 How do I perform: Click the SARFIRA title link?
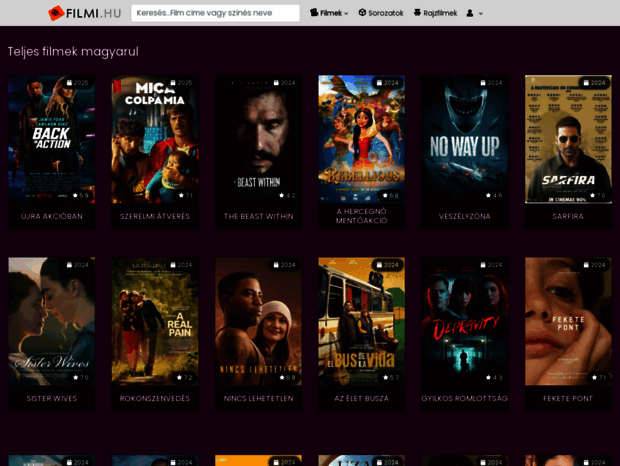[568, 216]
